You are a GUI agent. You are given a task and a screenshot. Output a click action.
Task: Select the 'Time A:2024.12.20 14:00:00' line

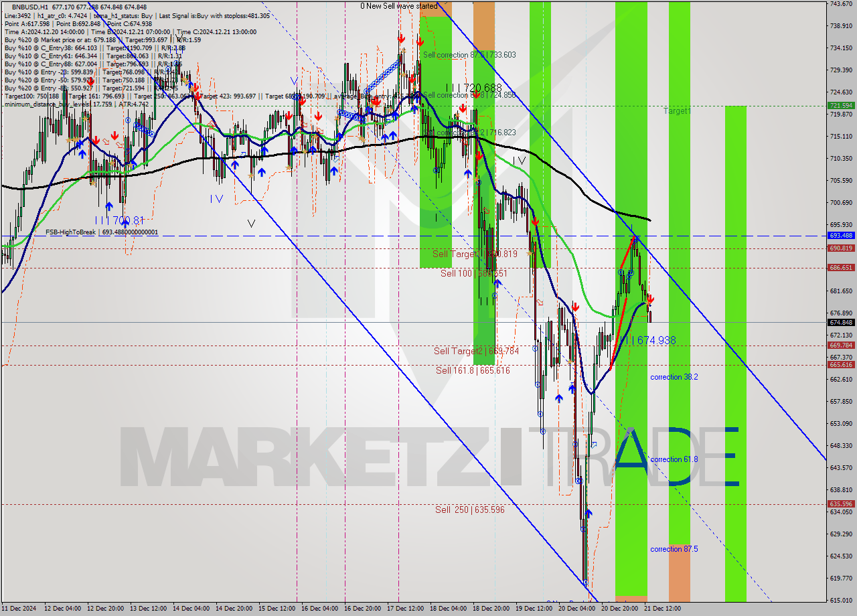[x=44, y=31]
